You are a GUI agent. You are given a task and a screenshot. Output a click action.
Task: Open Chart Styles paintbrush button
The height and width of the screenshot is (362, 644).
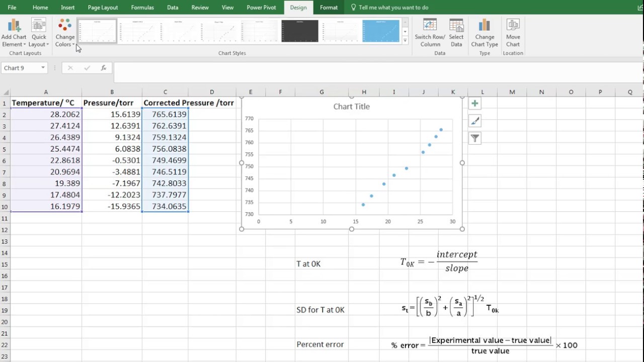click(474, 121)
